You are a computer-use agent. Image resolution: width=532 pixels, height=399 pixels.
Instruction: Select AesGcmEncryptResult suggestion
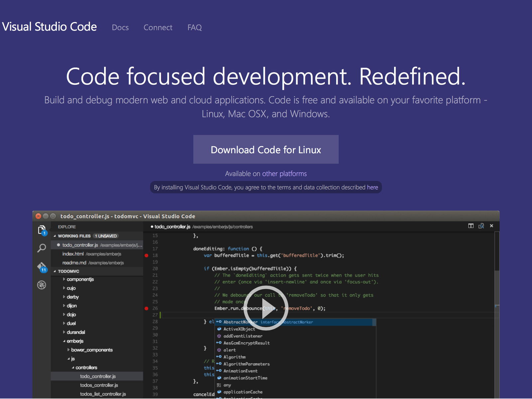pyautogui.click(x=296, y=343)
